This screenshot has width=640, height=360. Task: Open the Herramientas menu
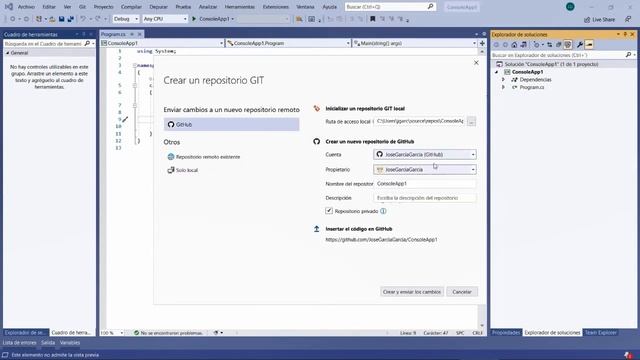(x=240, y=7)
